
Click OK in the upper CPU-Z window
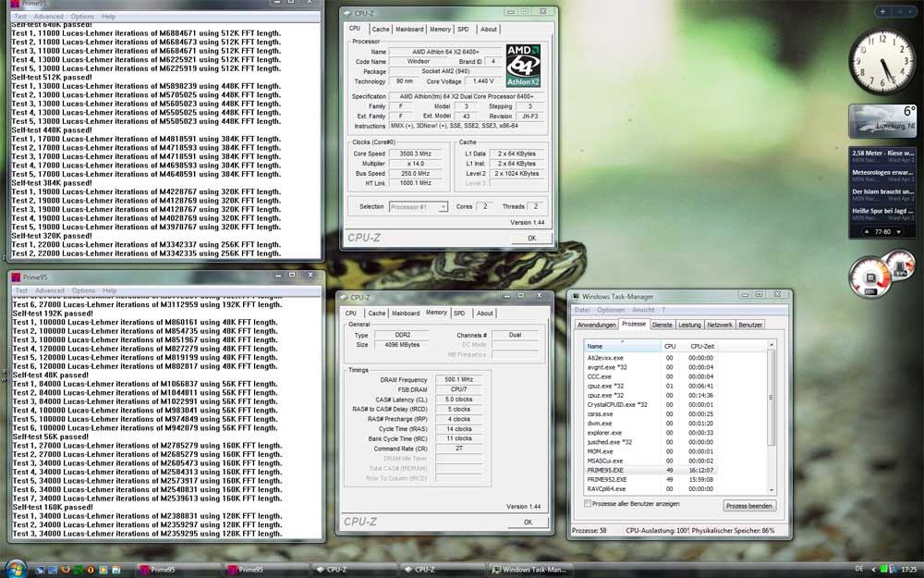[531, 239]
